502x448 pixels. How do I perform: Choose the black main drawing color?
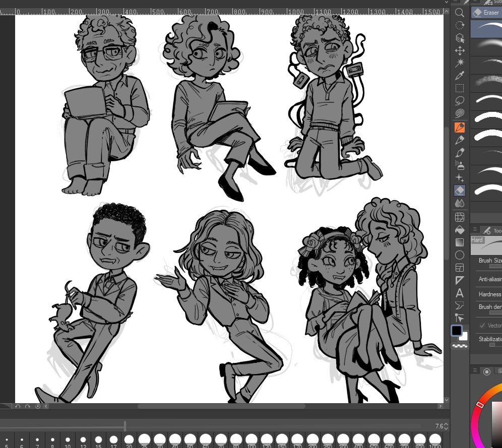[457, 330]
